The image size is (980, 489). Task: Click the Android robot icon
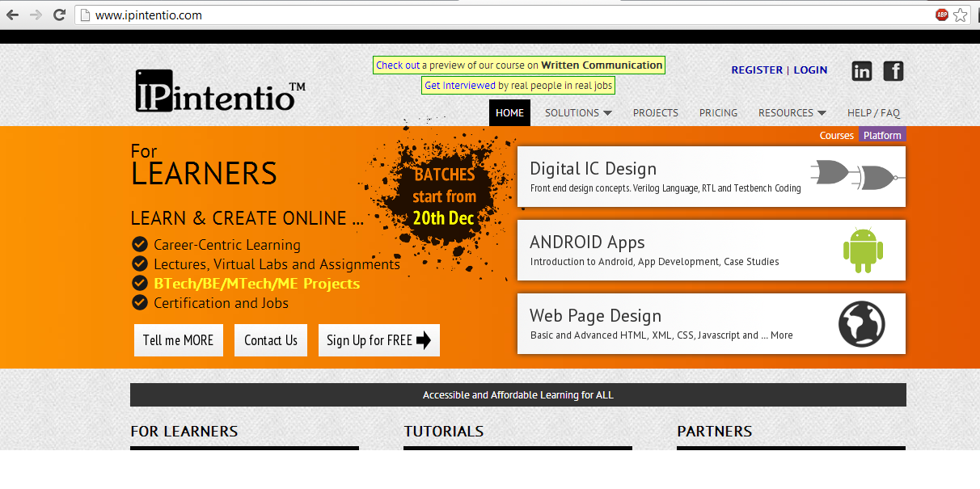pyautogui.click(x=863, y=251)
